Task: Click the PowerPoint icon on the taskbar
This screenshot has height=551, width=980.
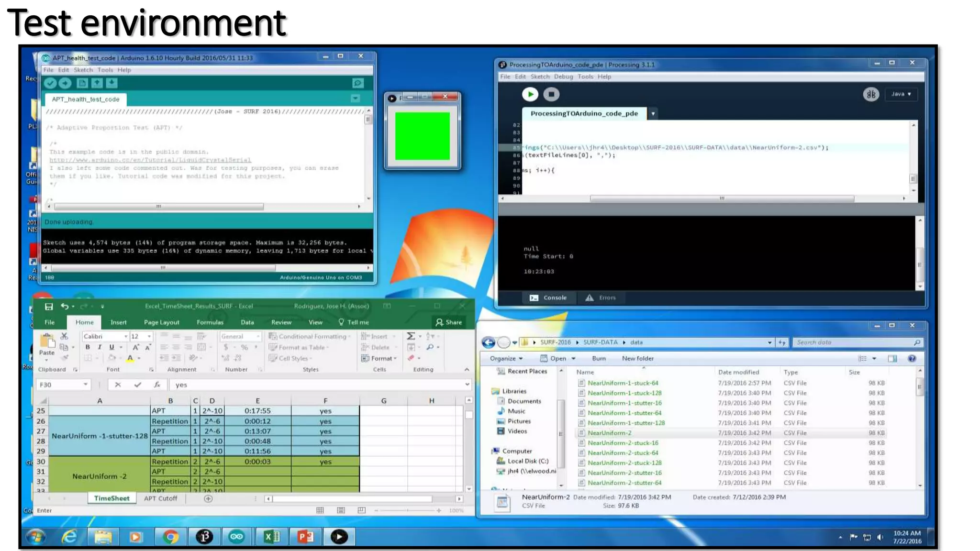Action: point(305,537)
